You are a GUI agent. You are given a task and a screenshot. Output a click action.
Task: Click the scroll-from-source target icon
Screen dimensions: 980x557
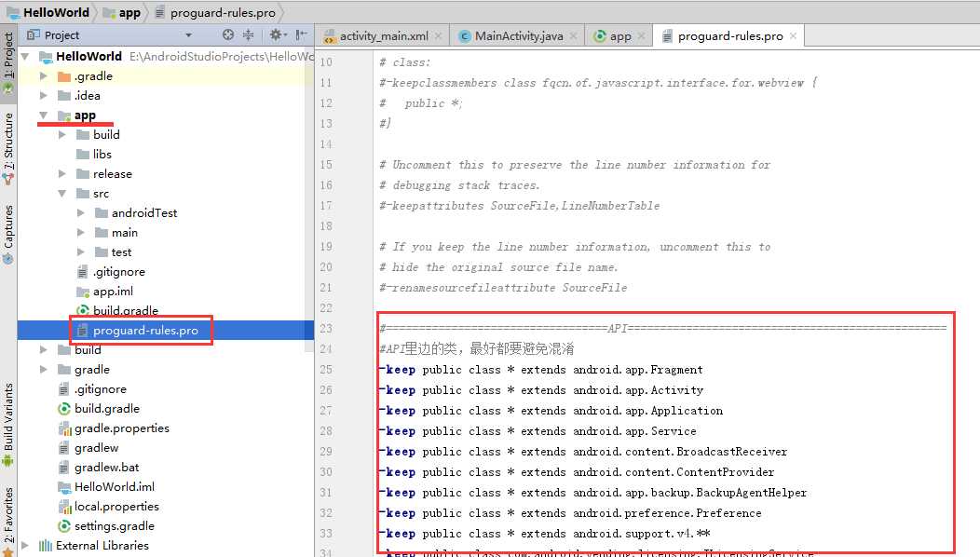(x=228, y=35)
